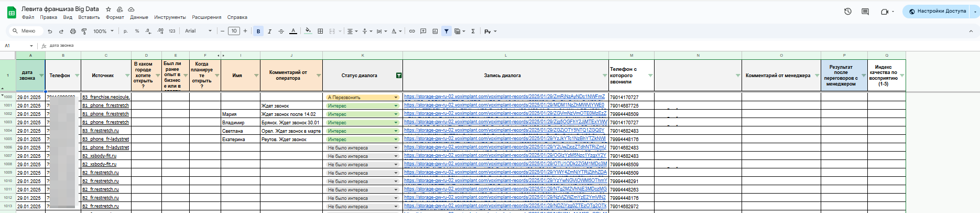Open the Расширения menu
This screenshot has height=213, width=980.
tap(206, 17)
